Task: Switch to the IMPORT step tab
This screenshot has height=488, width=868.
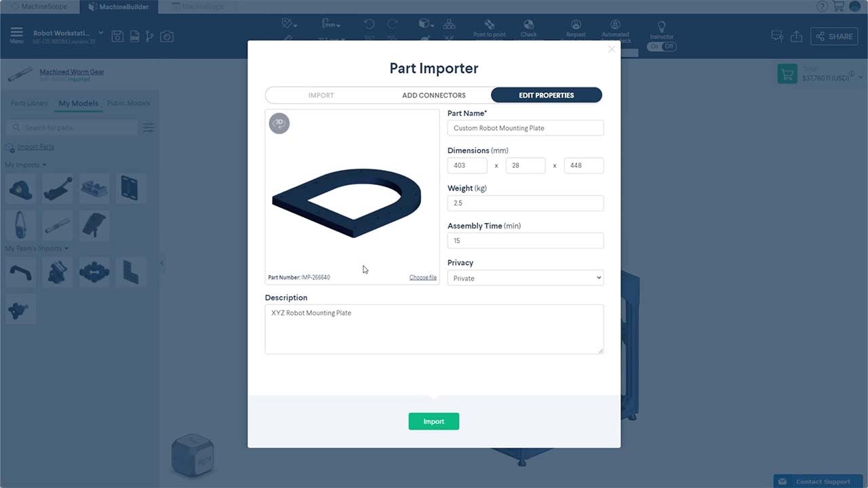Action: coord(321,95)
